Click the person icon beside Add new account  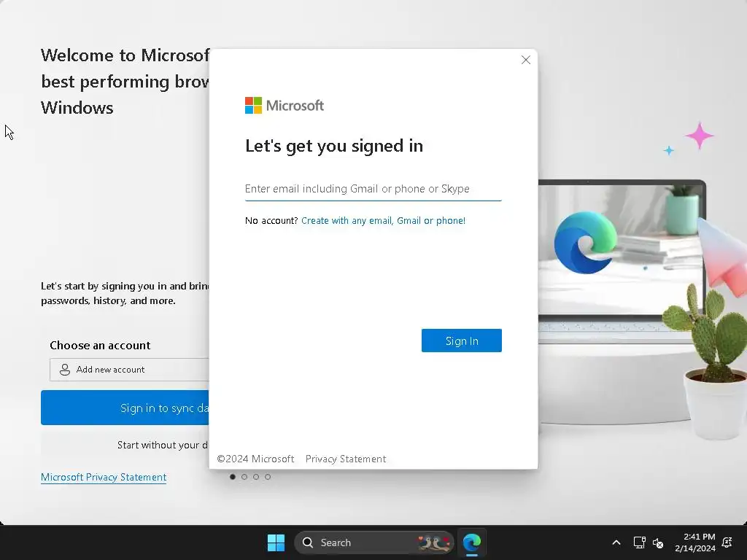65,370
